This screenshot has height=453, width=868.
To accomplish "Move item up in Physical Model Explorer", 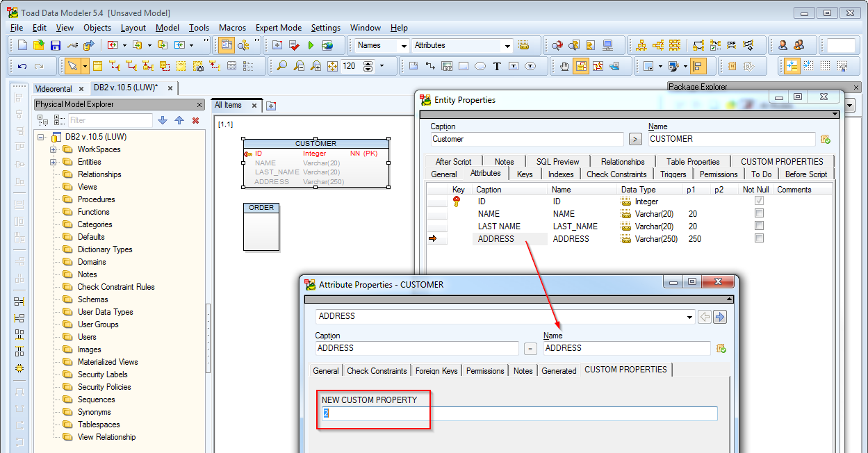I will pos(179,120).
